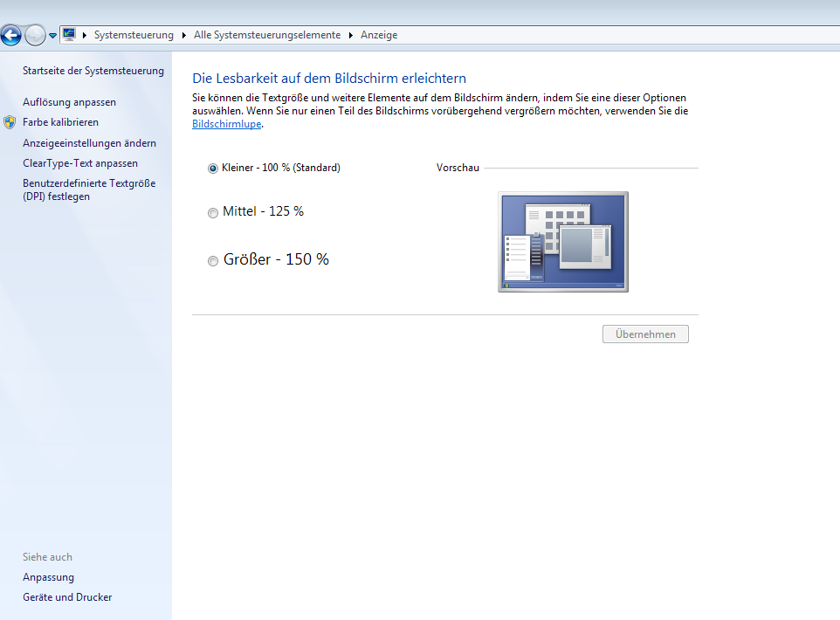The image size is (840, 620).
Task: Open Anpassung under Siehe auch
Action: click(x=48, y=577)
